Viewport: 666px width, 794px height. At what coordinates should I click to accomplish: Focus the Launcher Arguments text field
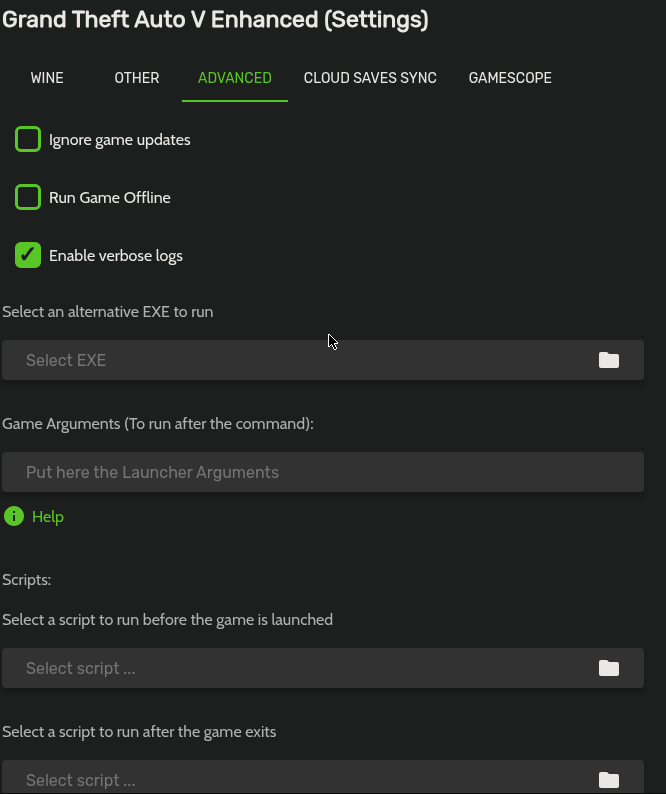(x=323, y=472)
